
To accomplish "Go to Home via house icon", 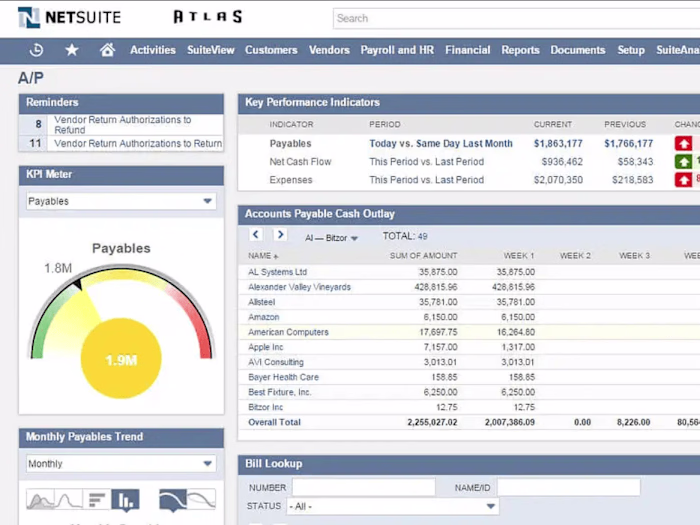I will (107, 50).
